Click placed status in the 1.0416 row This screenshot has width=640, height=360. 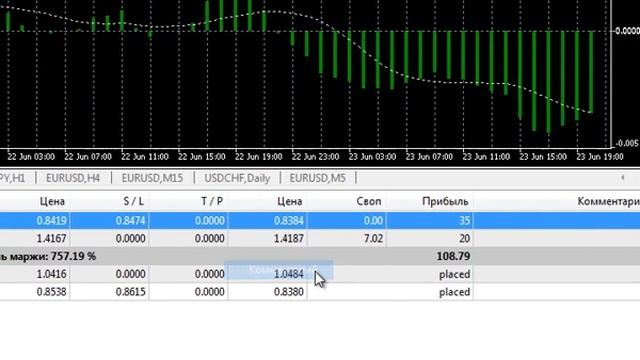454,274
